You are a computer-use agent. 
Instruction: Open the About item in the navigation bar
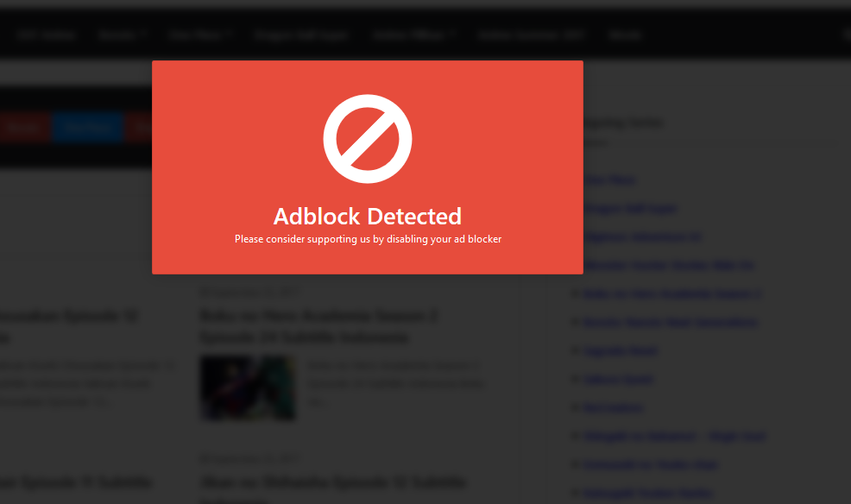(x=624, y=35)
